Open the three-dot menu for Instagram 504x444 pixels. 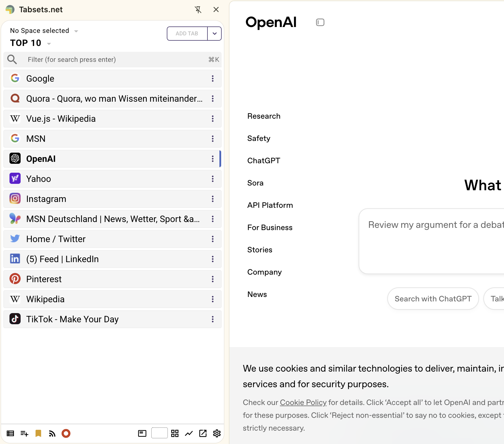click(x=213, y=199)
